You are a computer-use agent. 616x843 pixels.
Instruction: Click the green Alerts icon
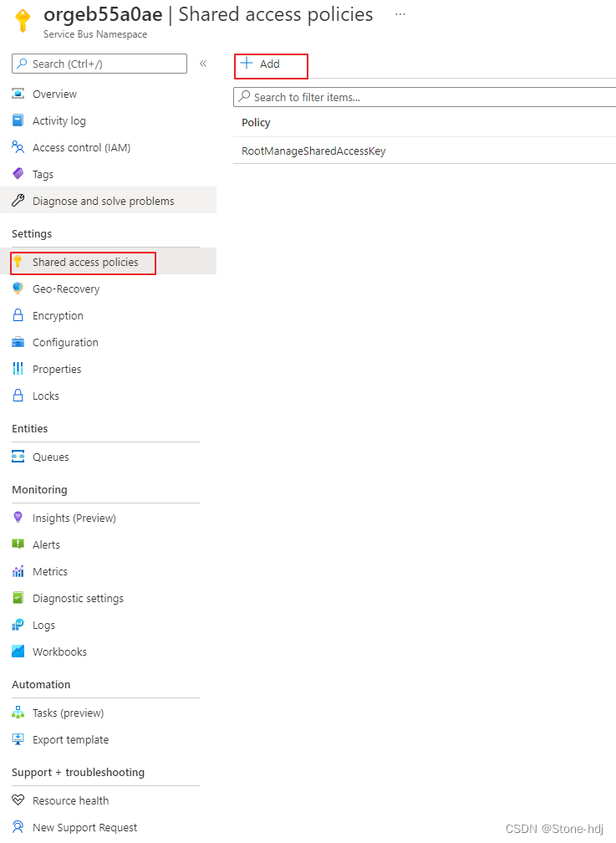pyautogui.click(x=18, y=544)
